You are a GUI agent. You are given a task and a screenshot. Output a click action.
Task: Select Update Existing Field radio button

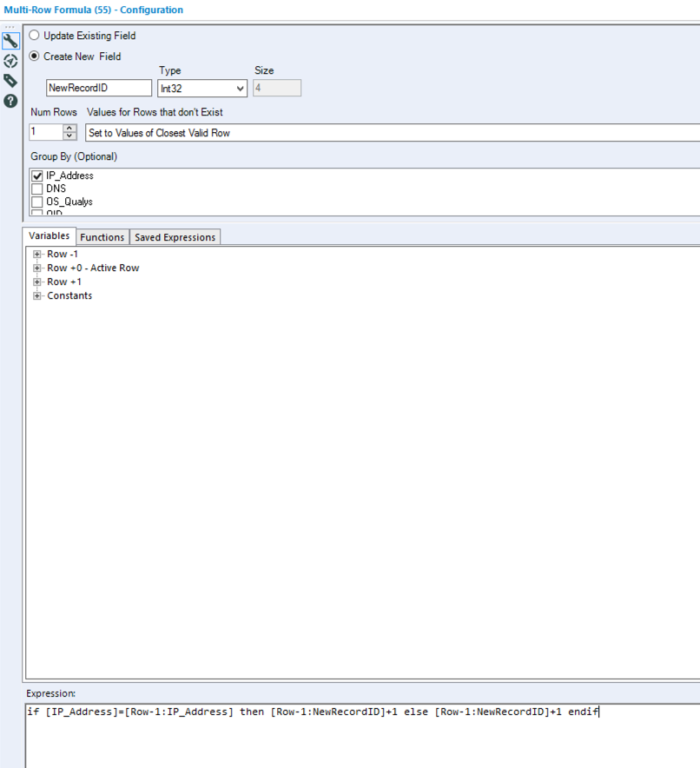click(x=34, y=36)
